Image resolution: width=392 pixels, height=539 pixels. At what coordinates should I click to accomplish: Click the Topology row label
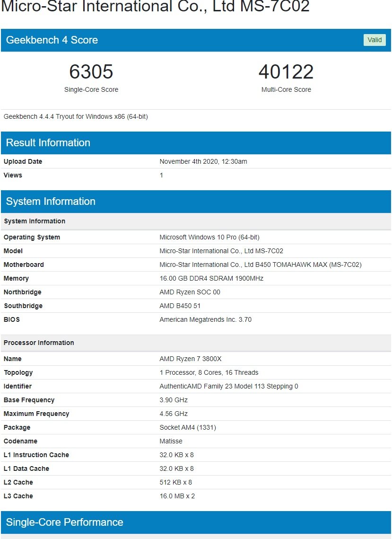click(18, 372)
